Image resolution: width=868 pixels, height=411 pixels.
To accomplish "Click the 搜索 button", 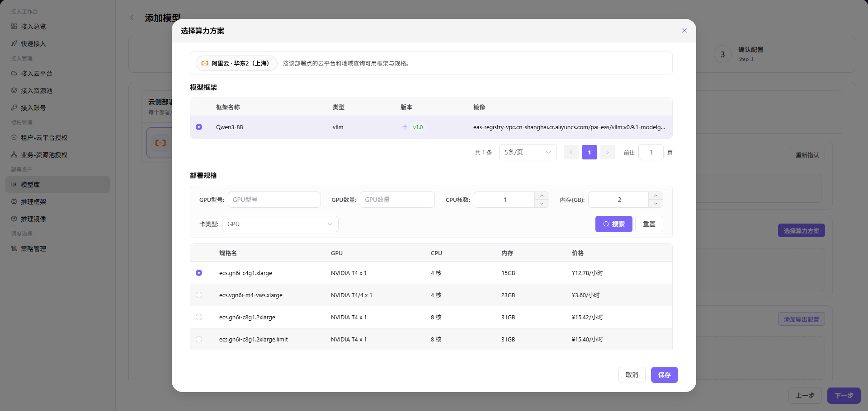I will 614,224.
